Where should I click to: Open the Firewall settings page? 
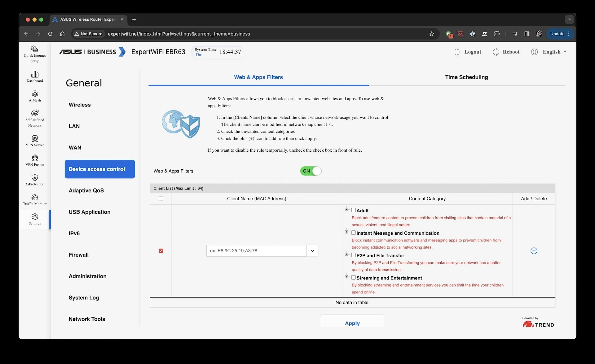(79, 255)
